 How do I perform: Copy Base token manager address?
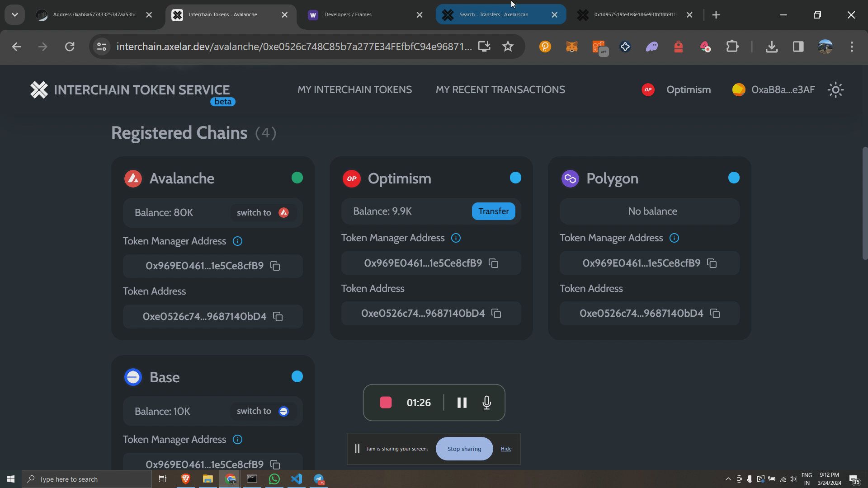click(x=275, y=465)
